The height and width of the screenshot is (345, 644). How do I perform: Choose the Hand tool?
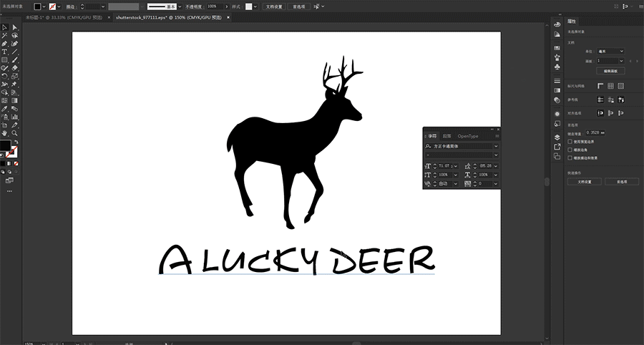point(4,133)
